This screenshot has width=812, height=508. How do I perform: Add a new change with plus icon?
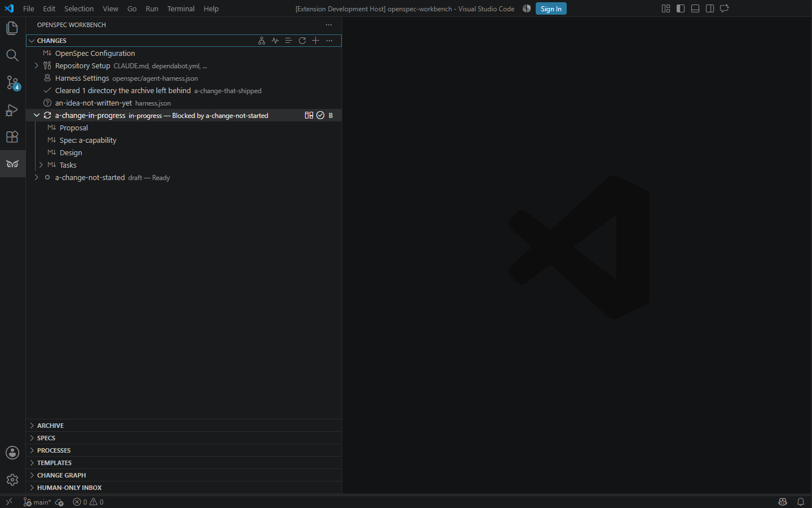pyautogui.click(x=316, y=41)
